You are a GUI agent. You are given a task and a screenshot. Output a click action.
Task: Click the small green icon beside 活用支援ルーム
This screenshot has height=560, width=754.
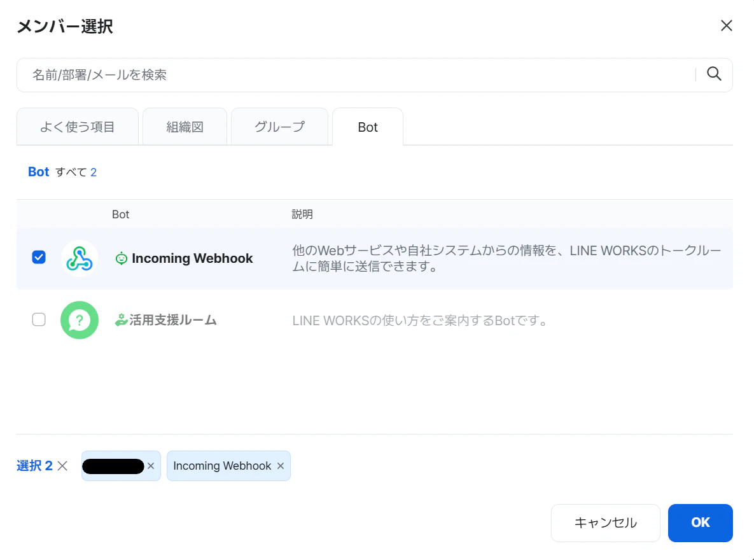[x=121, y=320]
